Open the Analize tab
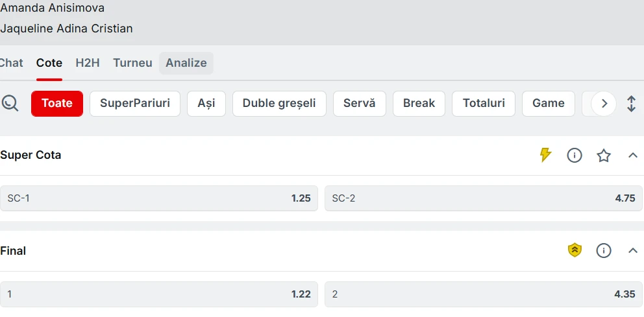 186,63
